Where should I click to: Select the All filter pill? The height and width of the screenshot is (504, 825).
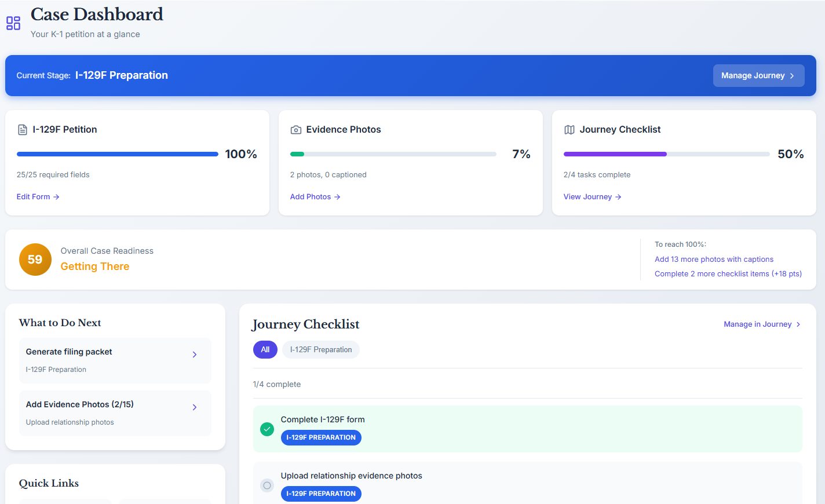(x=265, y=349)
